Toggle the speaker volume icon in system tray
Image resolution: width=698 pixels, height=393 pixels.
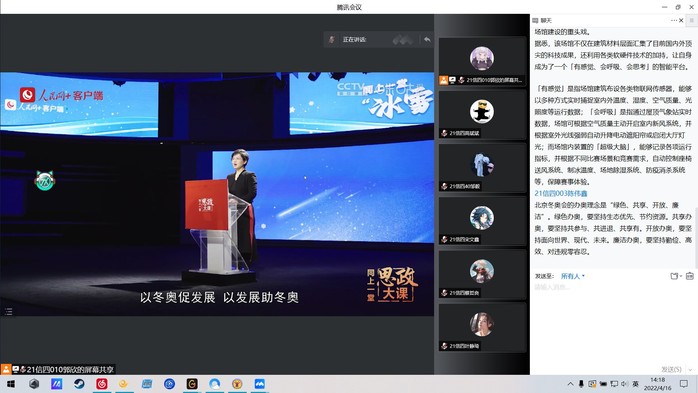click(x=624, y=384)
